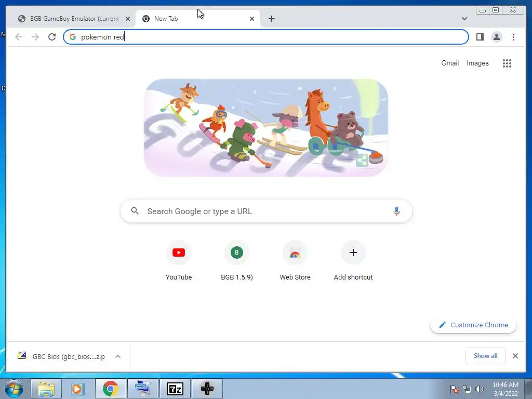Click the Chrome taskbar icon

pyautogui.click(x=110, y=389)
